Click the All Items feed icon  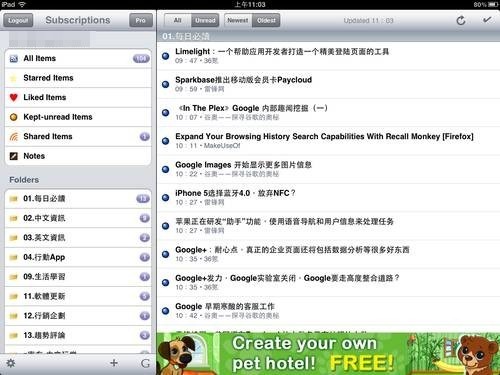point(14,59)
